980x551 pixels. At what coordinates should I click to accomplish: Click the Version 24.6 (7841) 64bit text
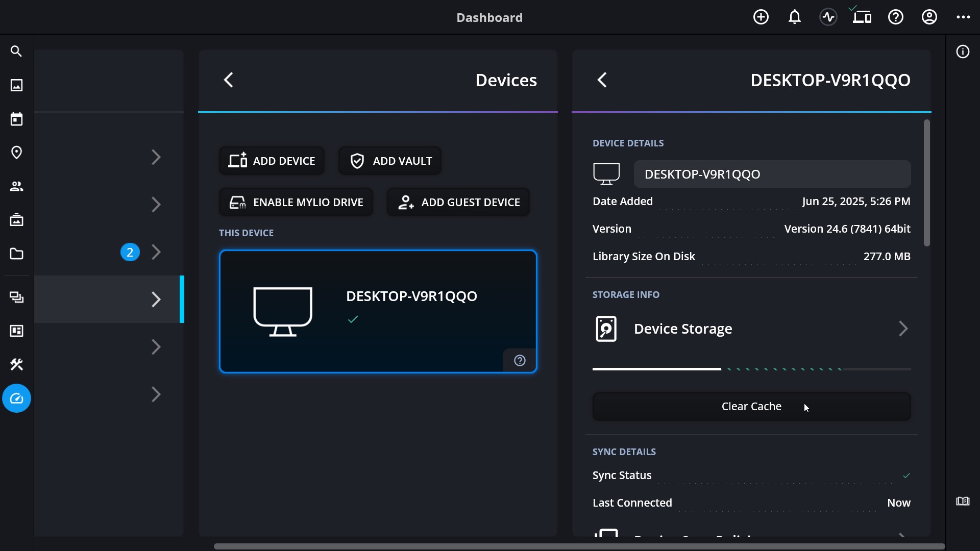tap(847, 229)
